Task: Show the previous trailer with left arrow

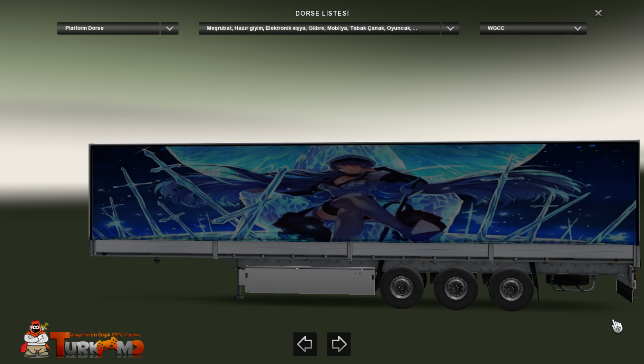Action: coord(305,344)
